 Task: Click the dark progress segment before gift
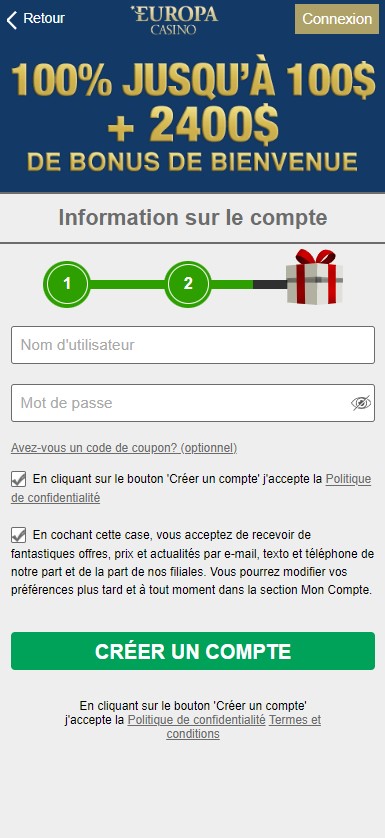tap(270, 284)
